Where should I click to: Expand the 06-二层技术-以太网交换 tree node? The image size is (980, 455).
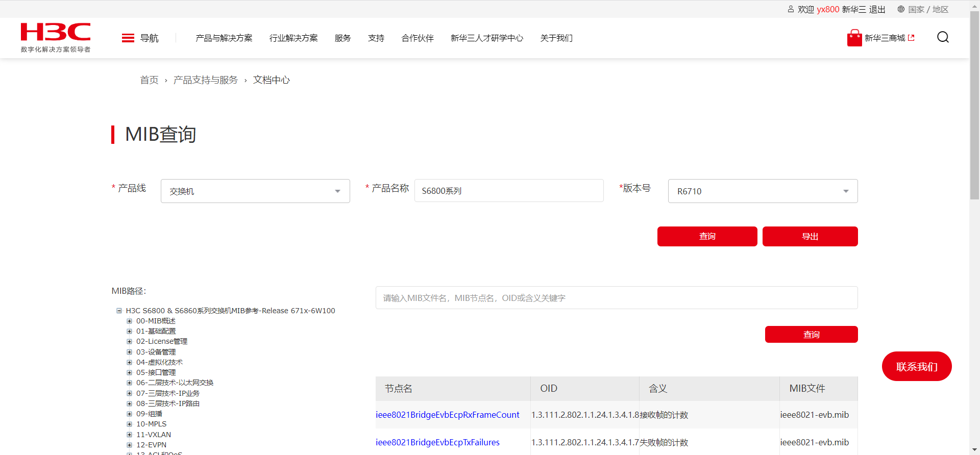tap(129, 383)
